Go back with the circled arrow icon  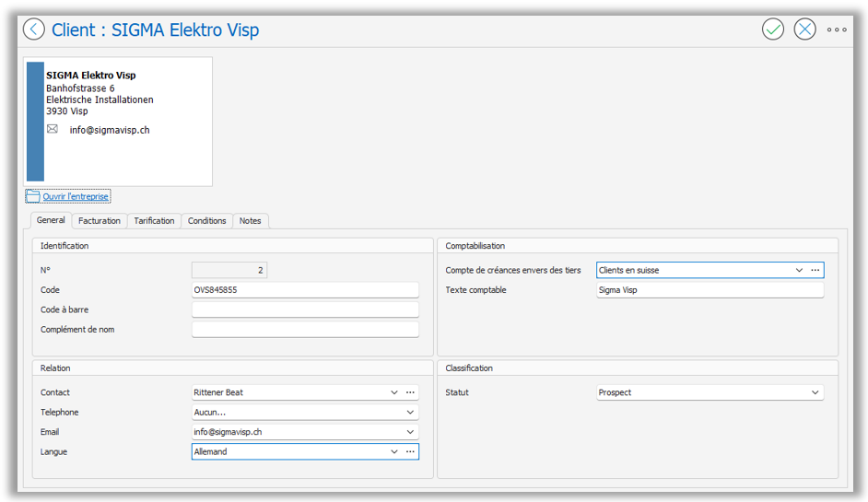(34, 29)
